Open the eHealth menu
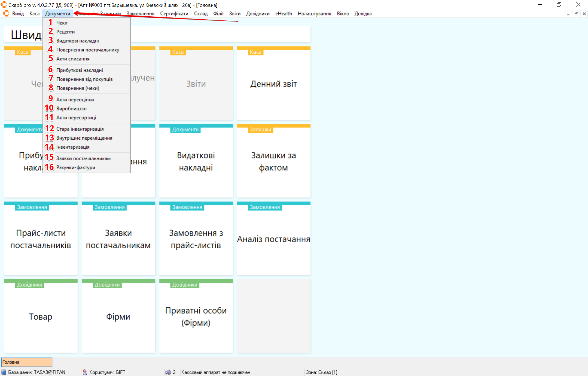The image size is (588, 376). coord(284,14)
